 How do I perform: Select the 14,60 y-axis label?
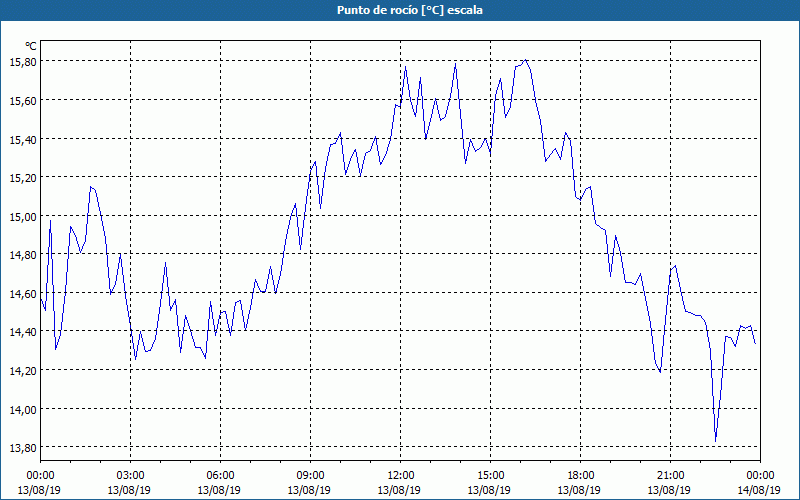(x=23, y=293)
